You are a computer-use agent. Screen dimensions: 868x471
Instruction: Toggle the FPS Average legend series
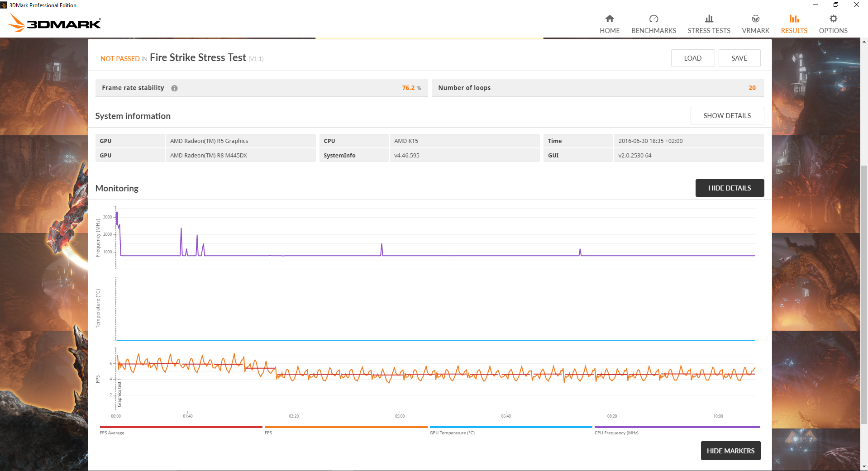(x=181, y=427)
